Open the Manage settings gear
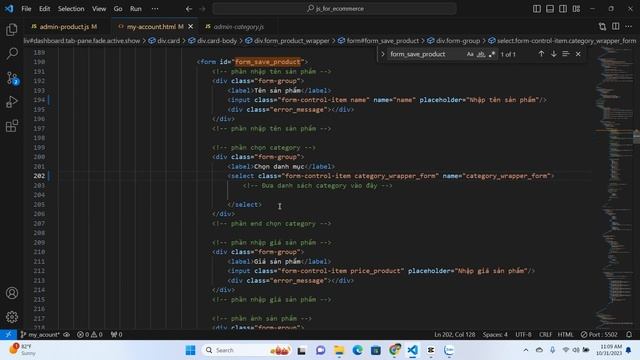Viewport: 640px width, 360px height. tap(12, 317)
